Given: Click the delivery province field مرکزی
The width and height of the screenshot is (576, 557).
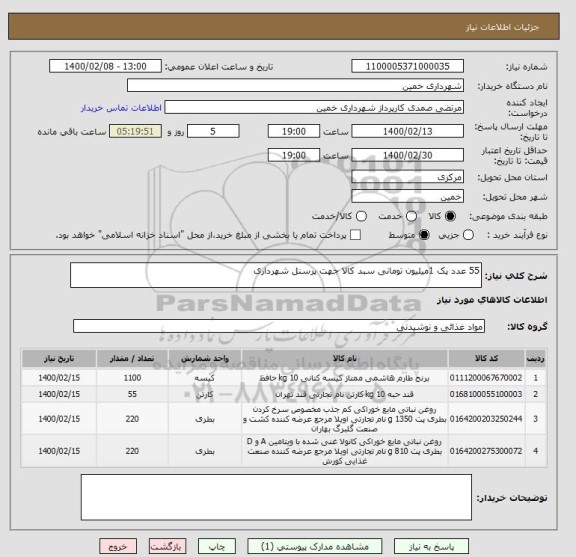Looking at the screenshot, I should [407, 177].
